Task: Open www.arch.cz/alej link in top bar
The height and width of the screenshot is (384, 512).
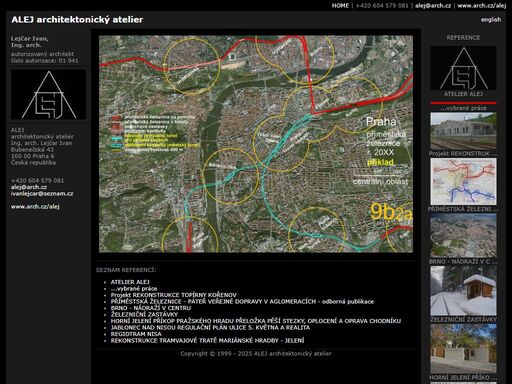Action: 482,6
